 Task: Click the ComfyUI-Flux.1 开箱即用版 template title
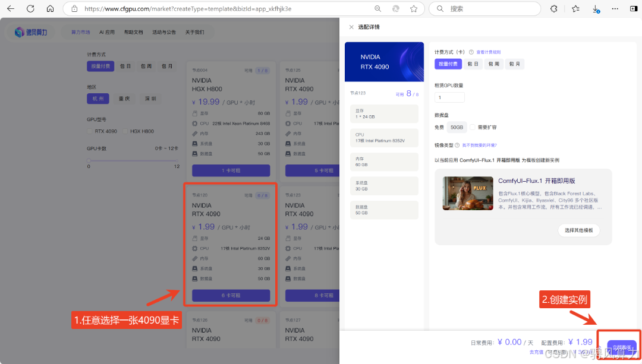tap(536, 181)
